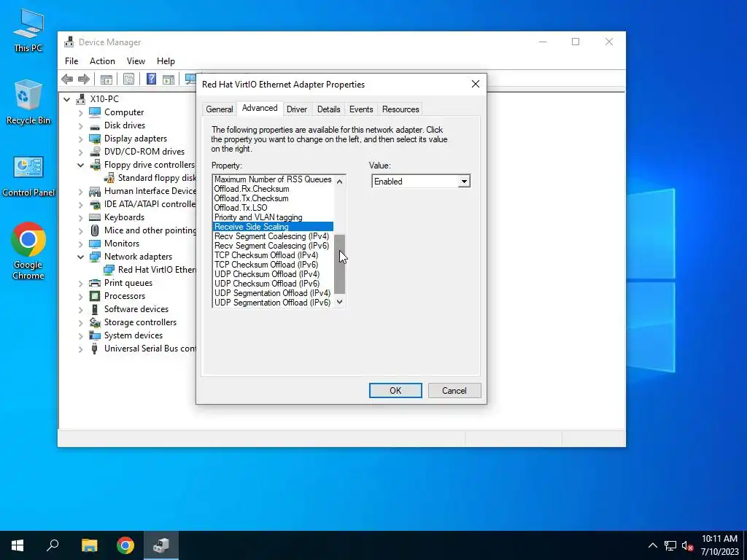
Task: Expand the Computer tree node
Action: coord(80,113)
